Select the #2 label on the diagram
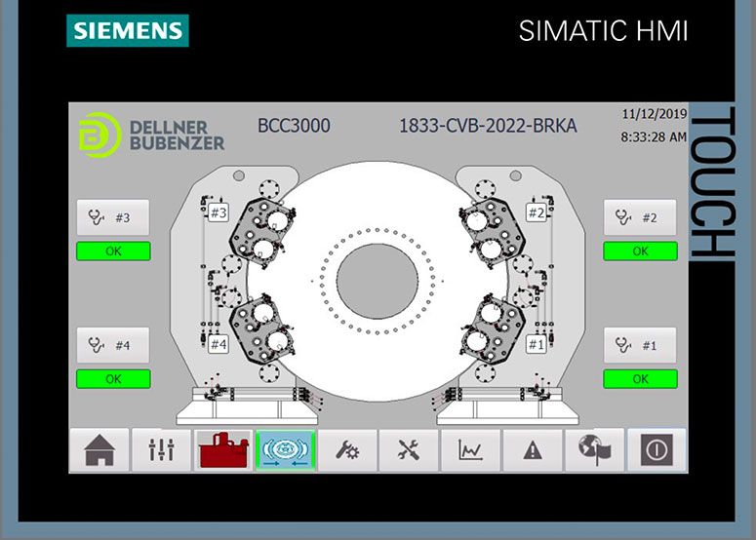 [537, 212]
